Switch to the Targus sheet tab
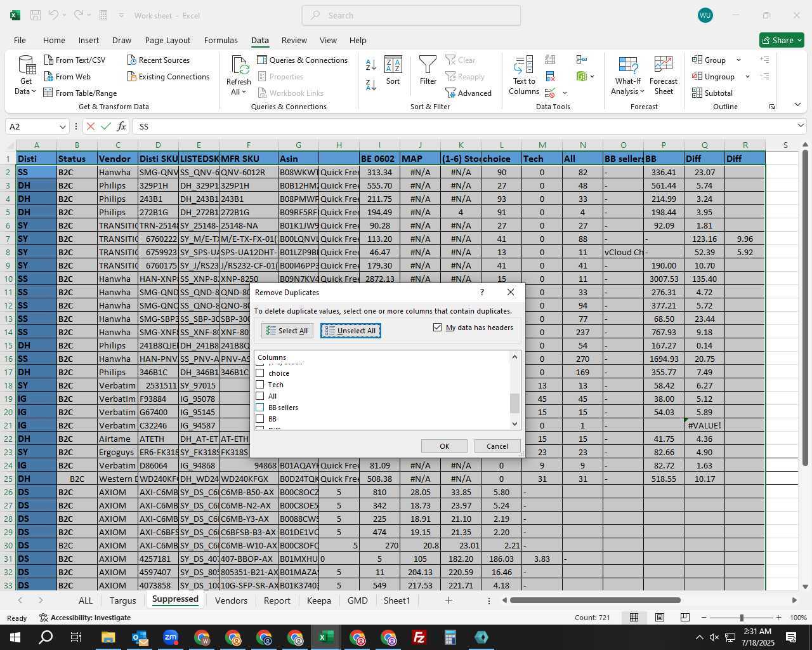The image size is (812, 650). (122, 600)
